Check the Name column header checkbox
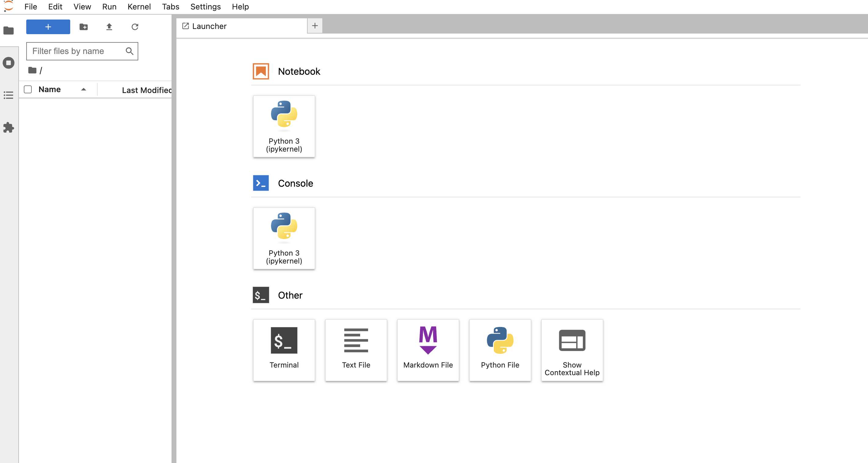 (x=27, y=89)
